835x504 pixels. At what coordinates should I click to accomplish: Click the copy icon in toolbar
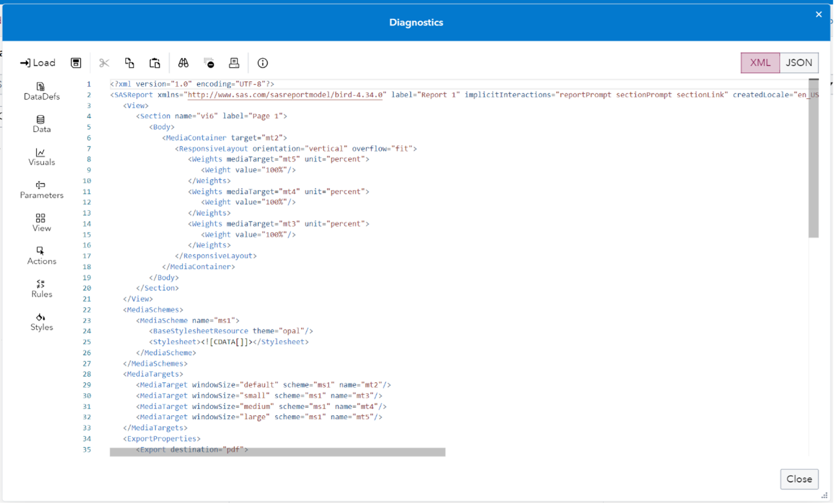click(130, 63)
